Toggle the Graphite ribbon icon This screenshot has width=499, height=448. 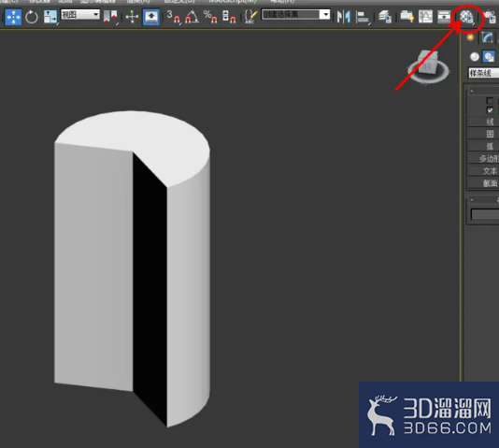(407, 17)
